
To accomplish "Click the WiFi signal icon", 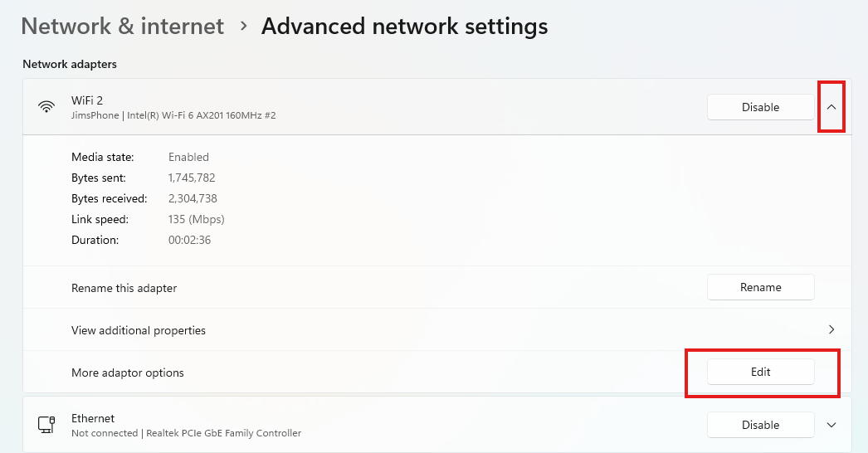I will click(x=46, y=107).
